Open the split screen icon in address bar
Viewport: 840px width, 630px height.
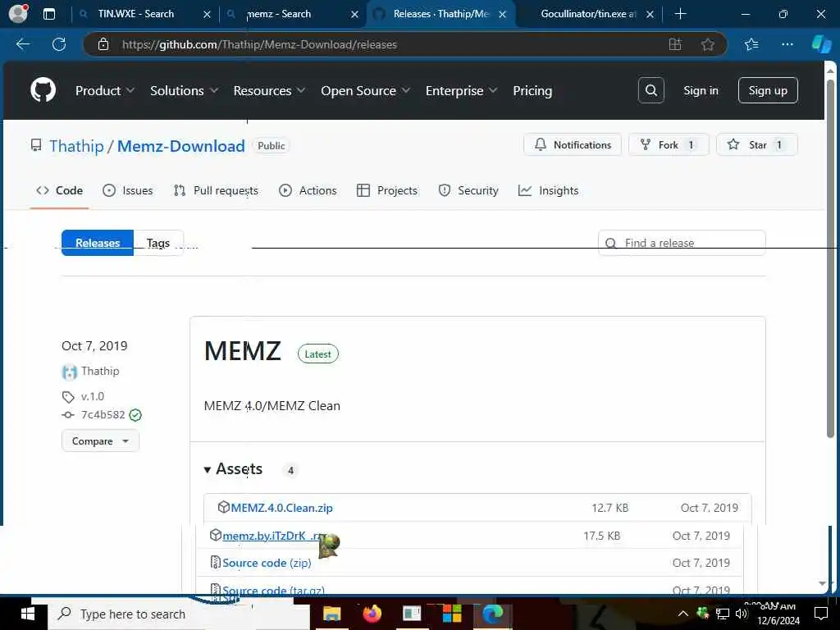675,44
